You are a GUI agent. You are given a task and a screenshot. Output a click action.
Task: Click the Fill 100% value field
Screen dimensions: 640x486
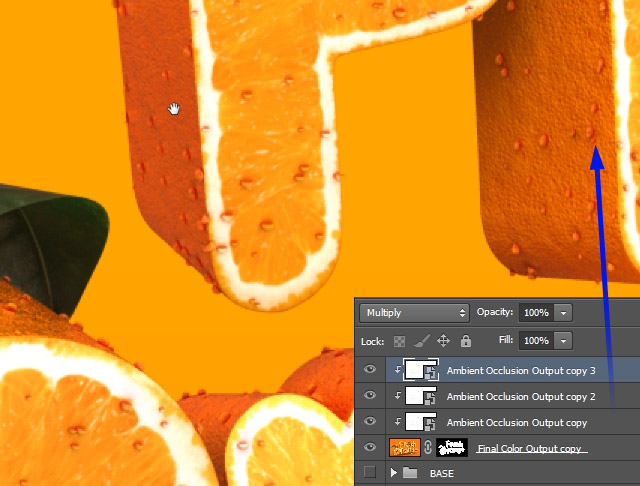536,341
